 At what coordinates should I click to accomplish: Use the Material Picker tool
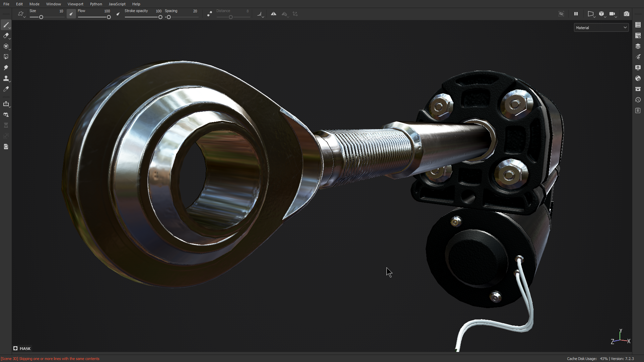[6, 89]
